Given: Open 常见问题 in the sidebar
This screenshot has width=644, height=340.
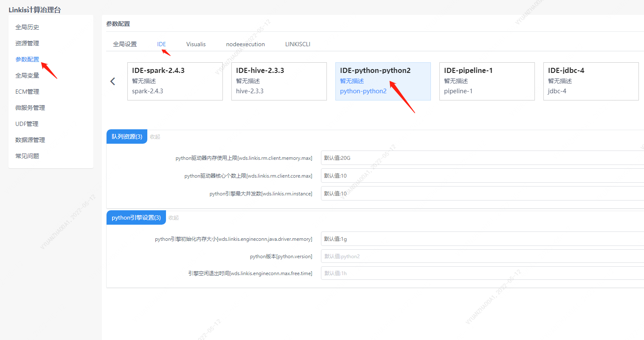Looking at the screenshot, I should point(27,156).
